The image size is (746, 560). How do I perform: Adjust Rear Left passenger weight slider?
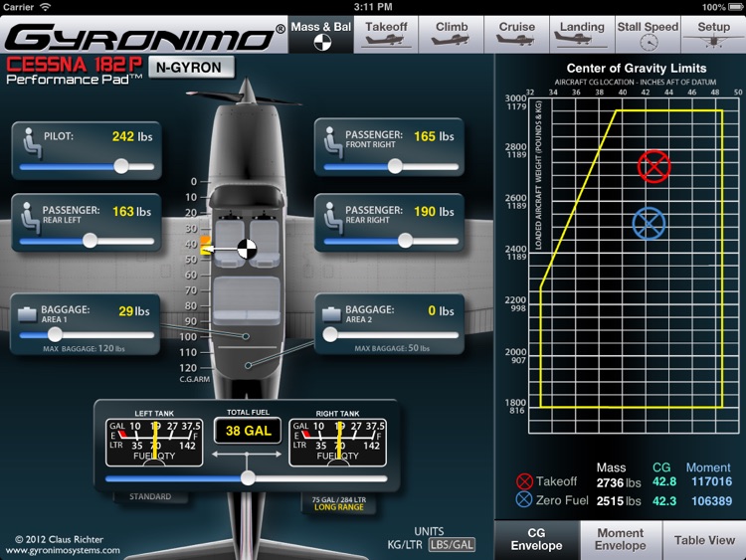87,241
